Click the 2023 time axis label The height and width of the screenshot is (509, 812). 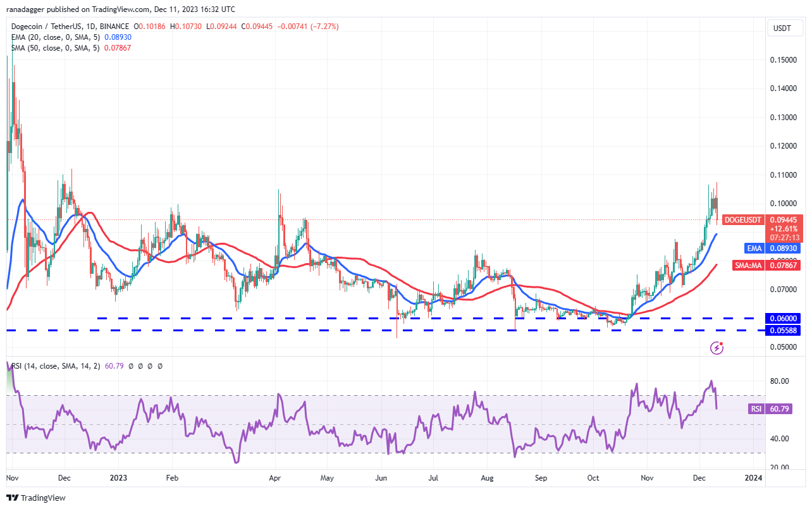point(118,479)
